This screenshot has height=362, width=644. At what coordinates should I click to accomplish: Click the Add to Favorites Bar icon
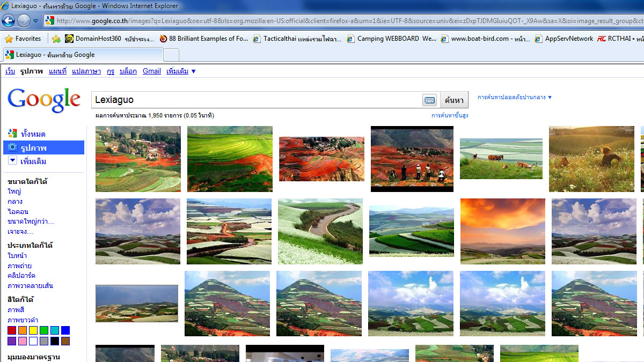[x=56, y=39]
